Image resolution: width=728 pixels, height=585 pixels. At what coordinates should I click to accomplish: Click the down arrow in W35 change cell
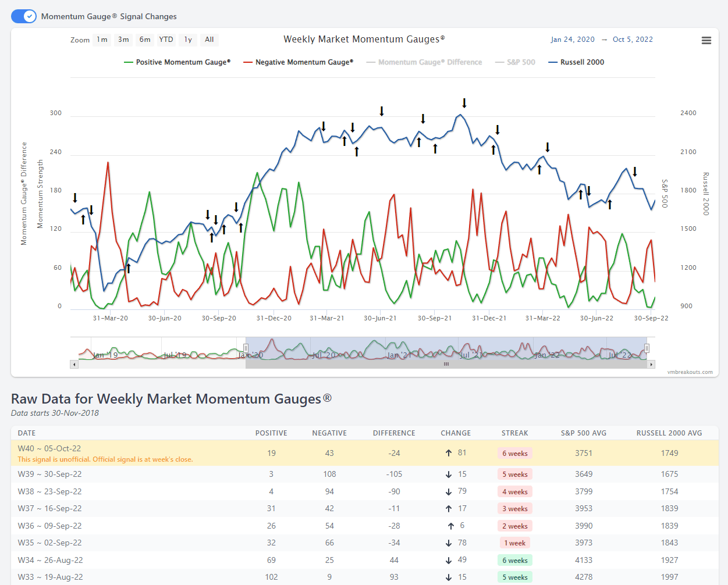(x=449, y=543)
